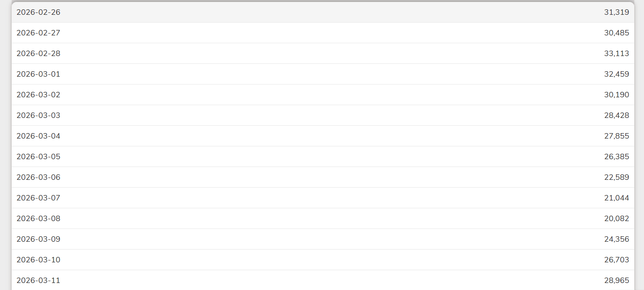This screenshot has width=644, height=290.
Task: Select the value 31,319
Action: tap(616, 12)
